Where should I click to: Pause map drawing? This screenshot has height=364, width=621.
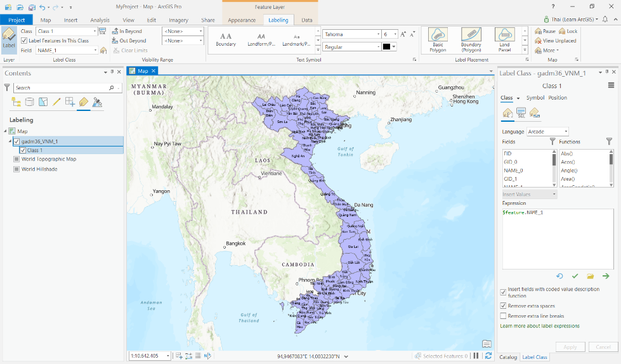pos(476,356)
